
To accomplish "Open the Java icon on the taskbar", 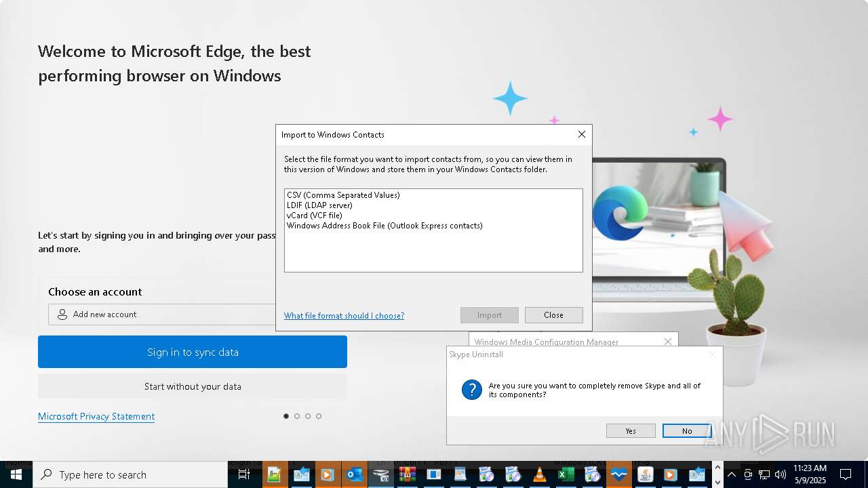I will tap(645, 474).
